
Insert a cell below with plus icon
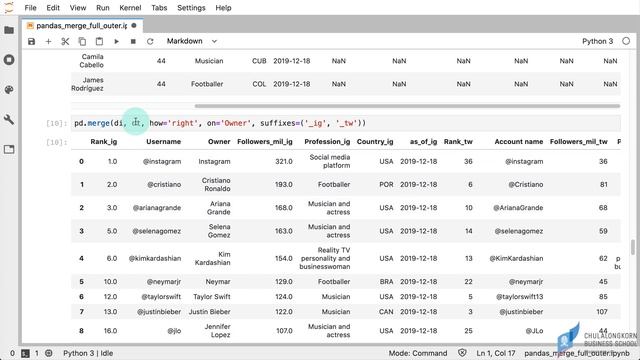coord(48,41)
